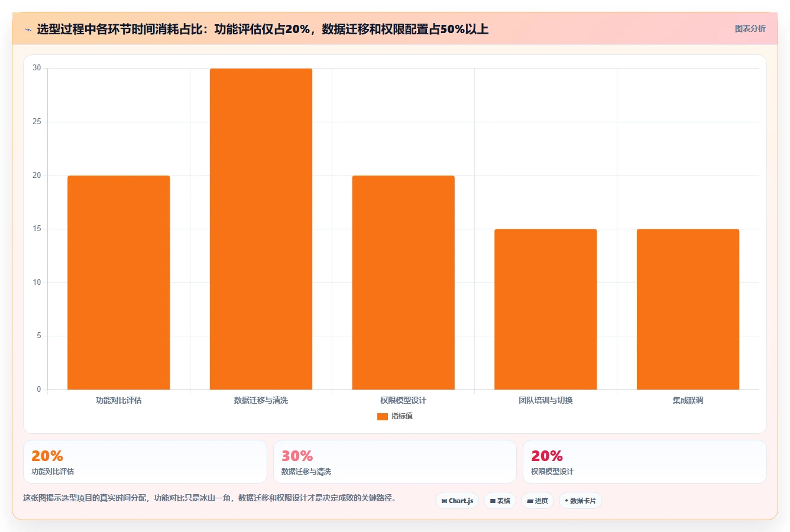Screen dimensions: 790x532
Task: Open the 20% 权限模型设计 stat card
Action: click(645, 462)
